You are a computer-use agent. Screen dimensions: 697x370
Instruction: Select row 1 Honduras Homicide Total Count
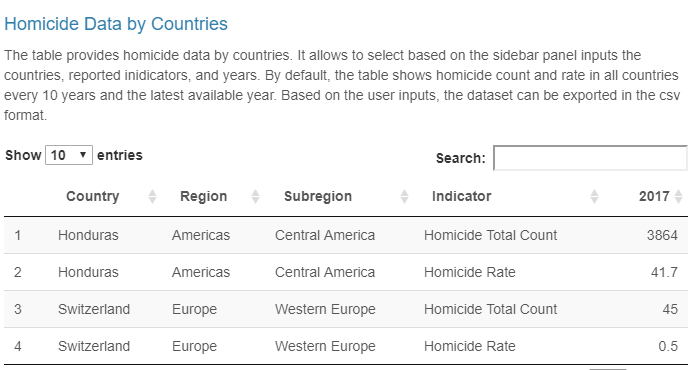point(346,235)
